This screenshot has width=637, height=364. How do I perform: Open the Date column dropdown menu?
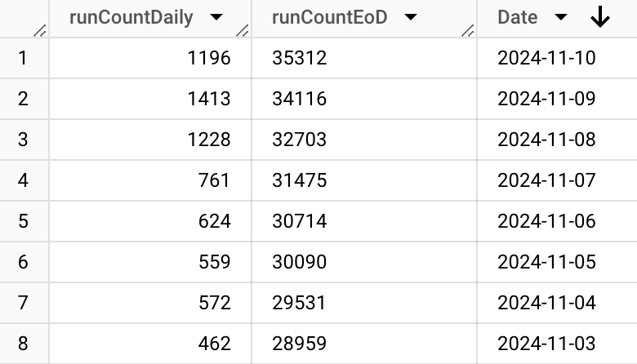tap(561, 17)
